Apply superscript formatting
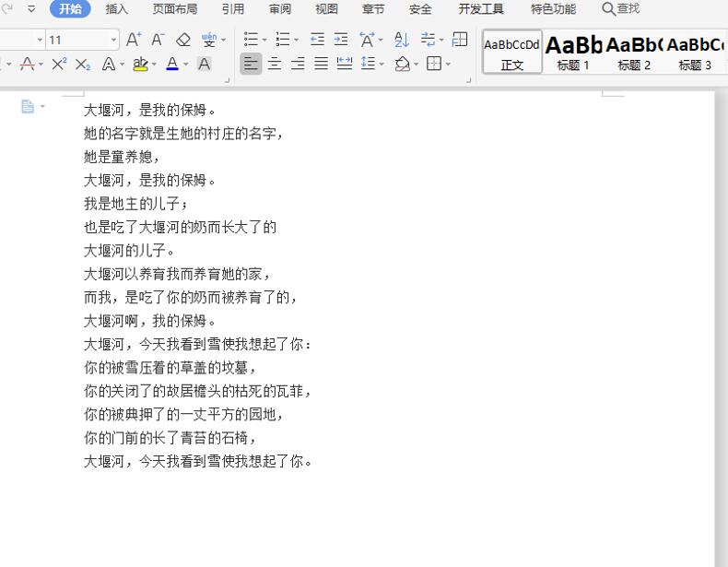 point(59,65)
